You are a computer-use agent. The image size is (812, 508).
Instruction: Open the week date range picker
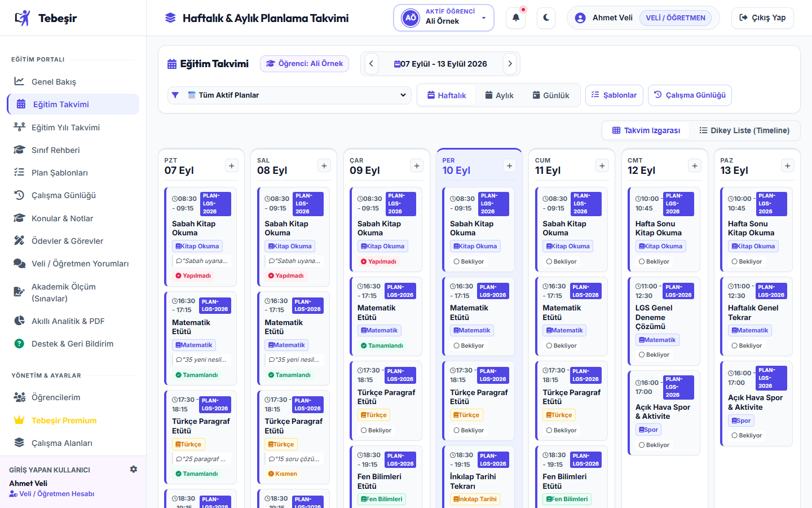click(440, 64)
